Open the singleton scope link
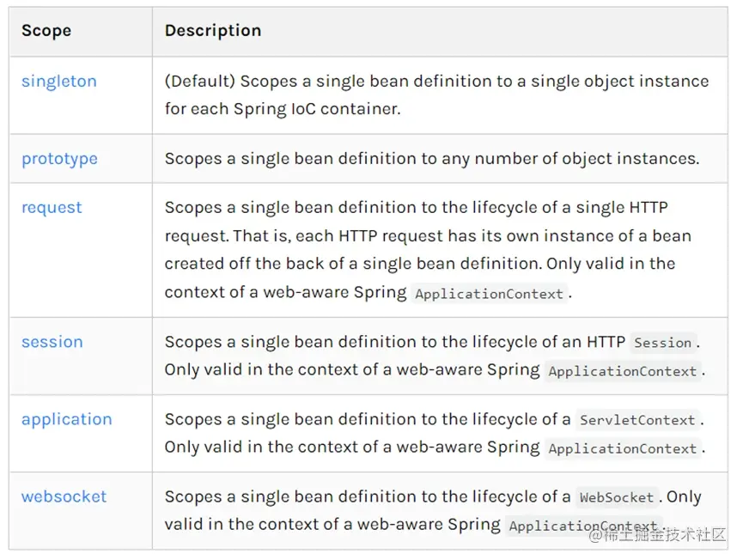Viewport: 743px width, 560px height. [59, 82]
